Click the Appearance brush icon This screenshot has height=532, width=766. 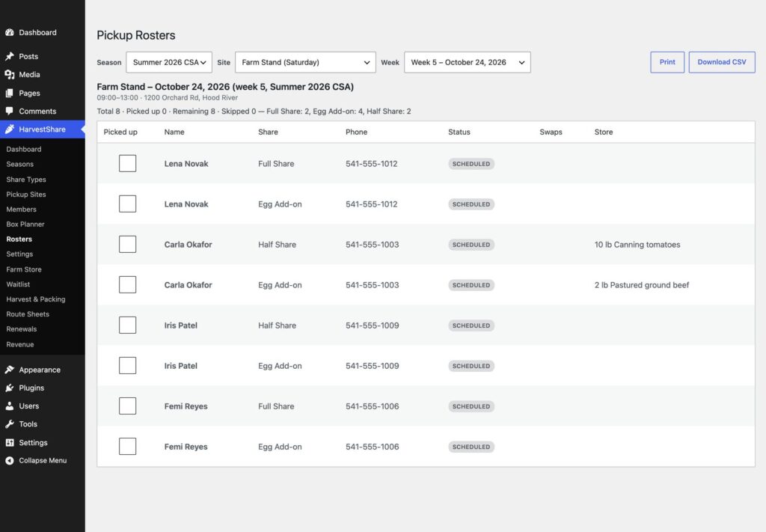pos(9,370)
